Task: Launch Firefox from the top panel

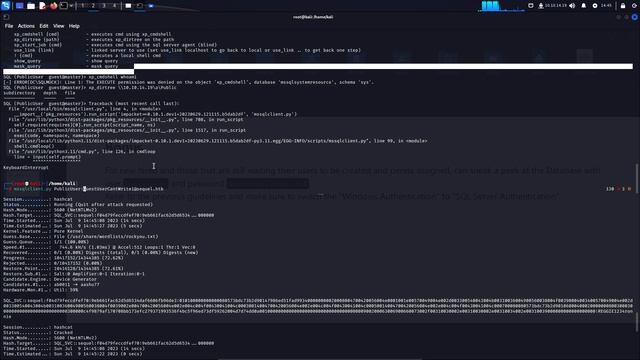Action: pos(53,6)
